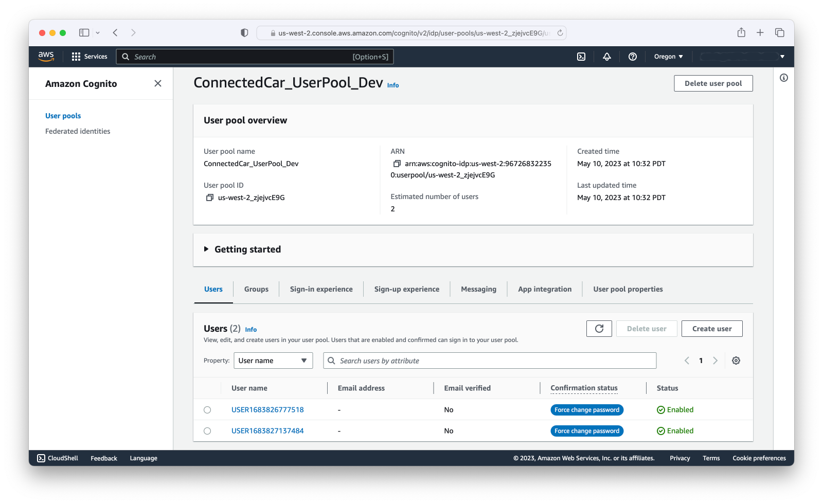
Task: Open the Oregon region selector
Action: pyautogui.click(x=668, y=57)
